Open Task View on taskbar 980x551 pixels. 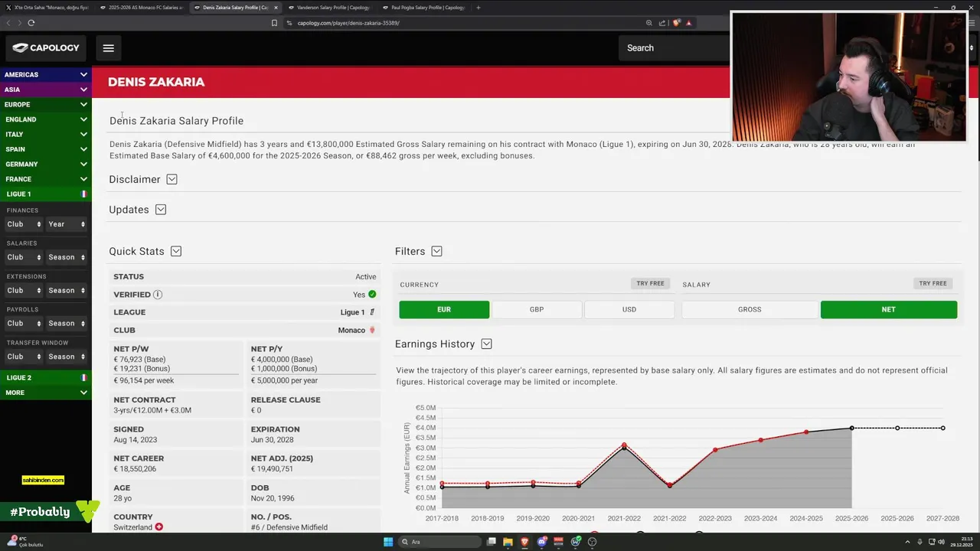tap(491, 542)
